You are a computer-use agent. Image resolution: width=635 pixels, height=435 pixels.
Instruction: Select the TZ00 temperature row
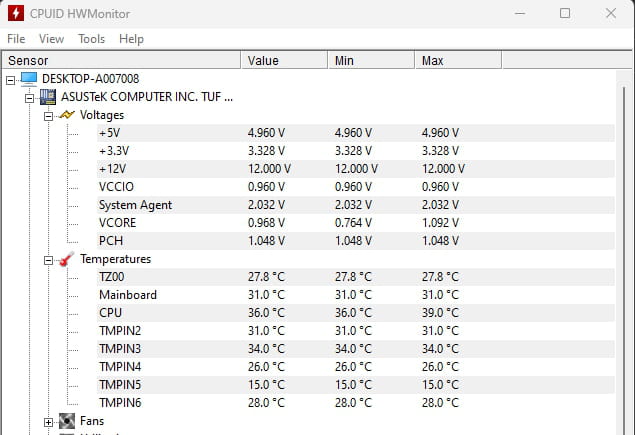pos(356,277)
